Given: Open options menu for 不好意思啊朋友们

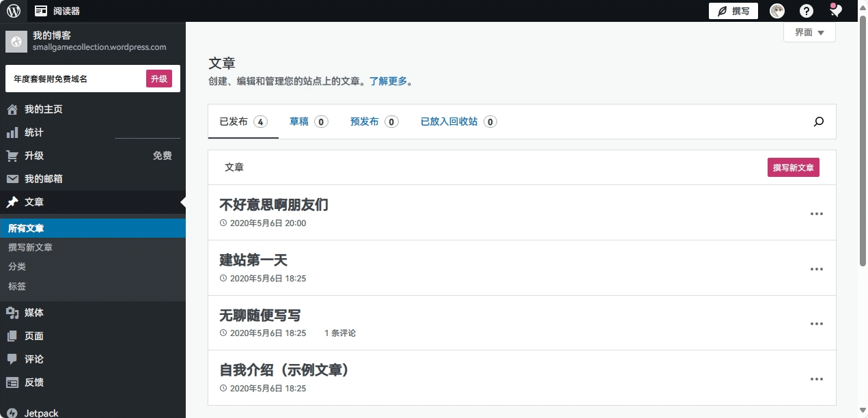Looking at the screenshot, I should 816,214.
